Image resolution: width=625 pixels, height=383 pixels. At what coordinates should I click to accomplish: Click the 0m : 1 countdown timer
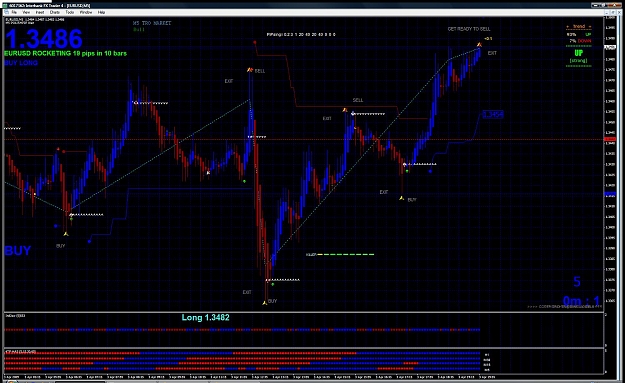click(581, 301)
